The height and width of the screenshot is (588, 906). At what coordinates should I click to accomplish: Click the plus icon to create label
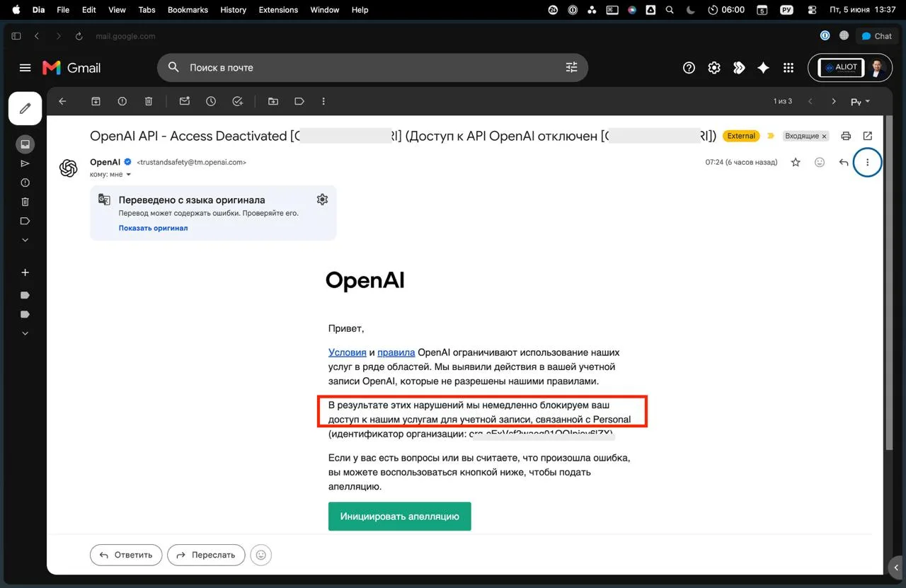tap(25, 272)
